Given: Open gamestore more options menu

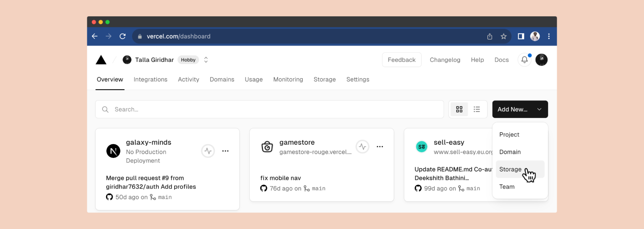Looking at the screenshot, I should [x=380, y=147].
